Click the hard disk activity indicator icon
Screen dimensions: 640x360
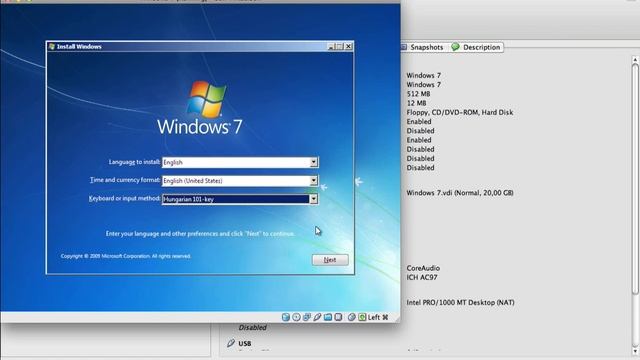(286, 317)
